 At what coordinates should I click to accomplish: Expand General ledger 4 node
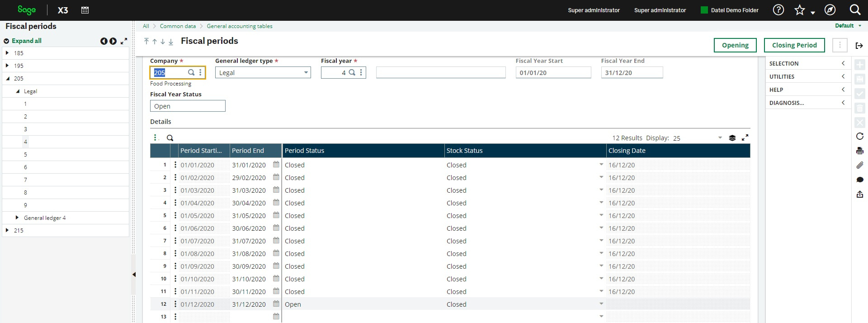(x=17, y=218)
